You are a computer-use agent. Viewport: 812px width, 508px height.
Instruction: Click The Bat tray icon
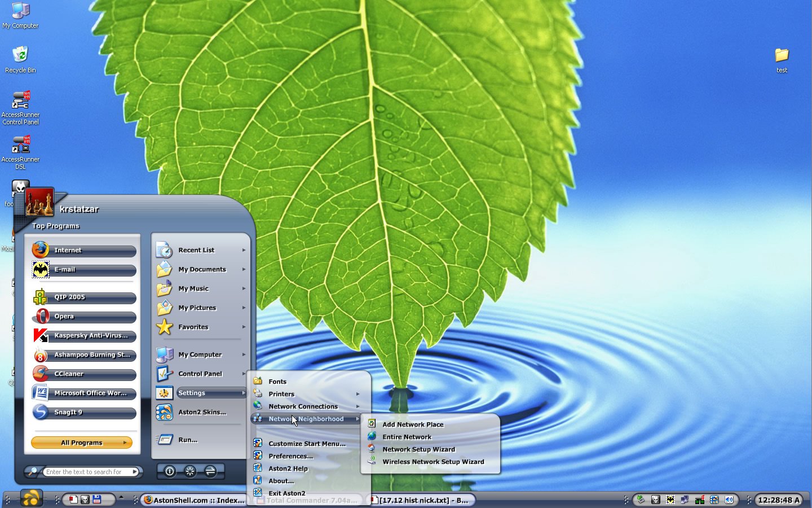(670, 500)
